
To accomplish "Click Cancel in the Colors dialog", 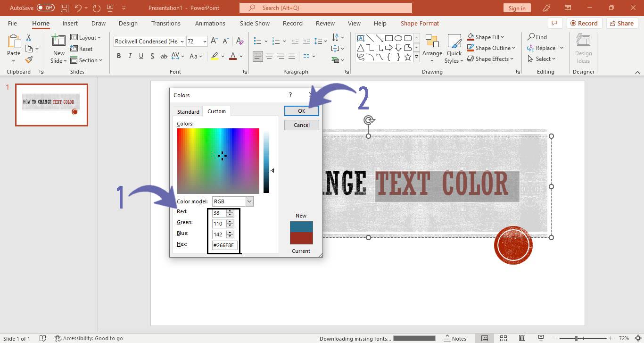I will (302, 125).
